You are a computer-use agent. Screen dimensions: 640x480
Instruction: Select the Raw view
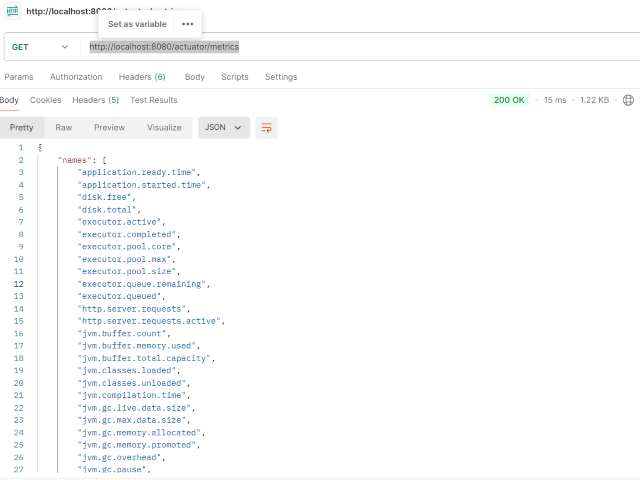click(x=64, y=128)
